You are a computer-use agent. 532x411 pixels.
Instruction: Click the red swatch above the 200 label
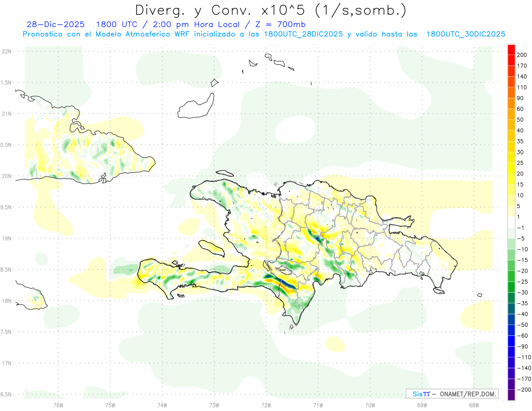click(x=511, y=49)
